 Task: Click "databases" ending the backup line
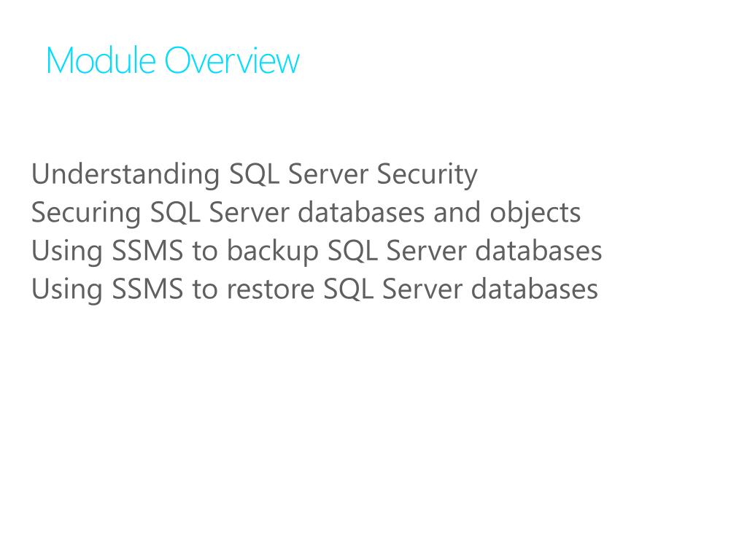tap(539, 251)
